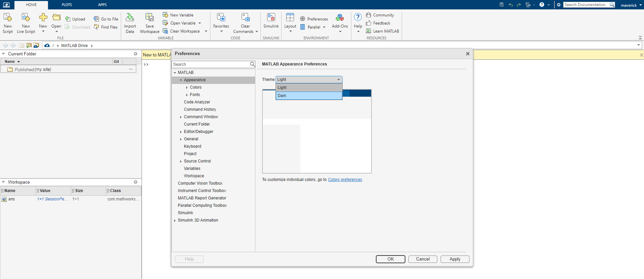Open the New file menu icon
The width and height of the screenshot is (644, 279).
43,17
